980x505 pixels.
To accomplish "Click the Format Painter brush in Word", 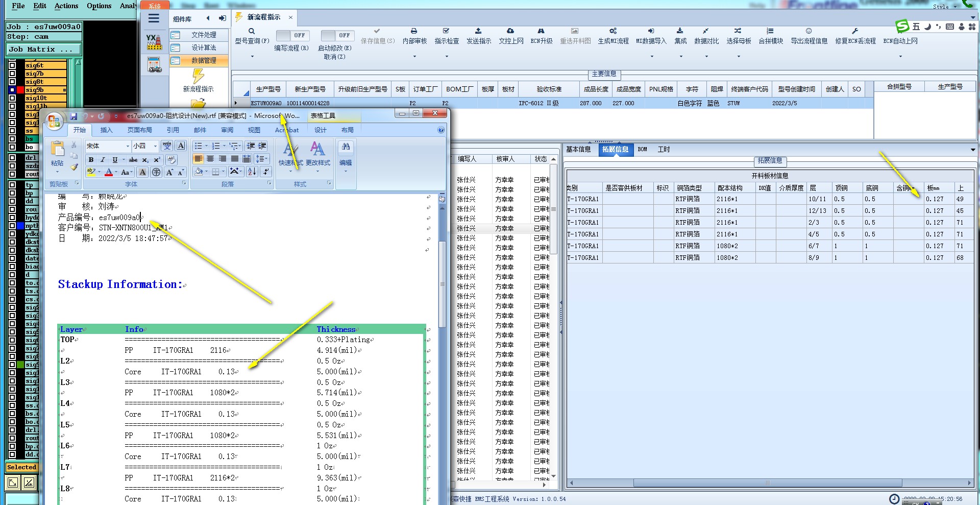I will coord(74,166).
